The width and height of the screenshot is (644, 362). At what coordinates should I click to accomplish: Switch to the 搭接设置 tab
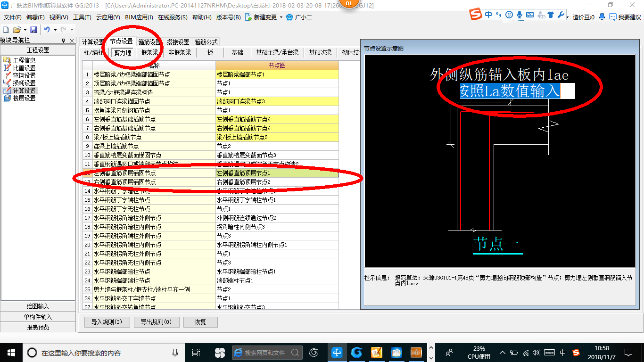[x=178, y=42]
